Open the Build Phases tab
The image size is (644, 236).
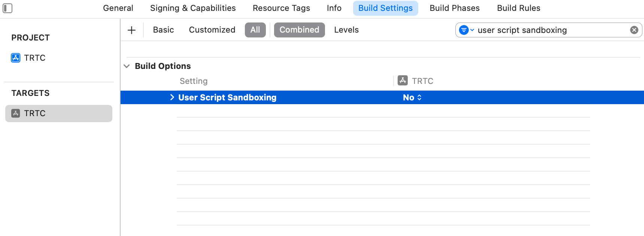455,8
